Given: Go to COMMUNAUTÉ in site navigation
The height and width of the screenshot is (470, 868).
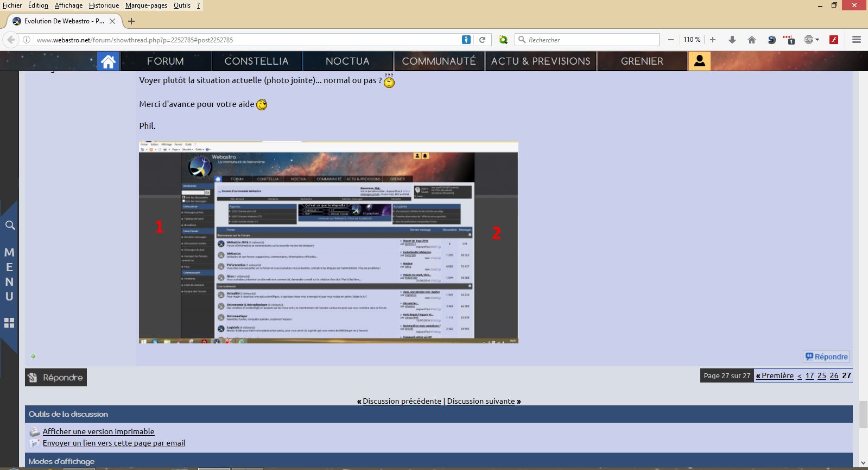Looking at the screenshot, I should (439, 61).
